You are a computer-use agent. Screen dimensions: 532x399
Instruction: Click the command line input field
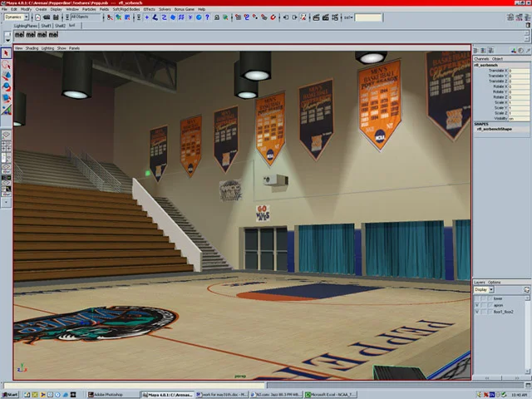click(134, 386)
